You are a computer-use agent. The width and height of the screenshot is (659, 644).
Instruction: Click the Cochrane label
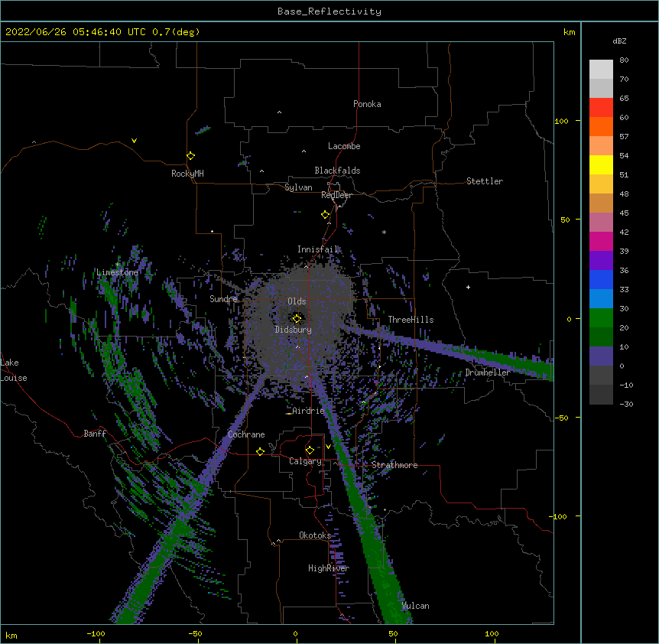[x=246, y=434]
